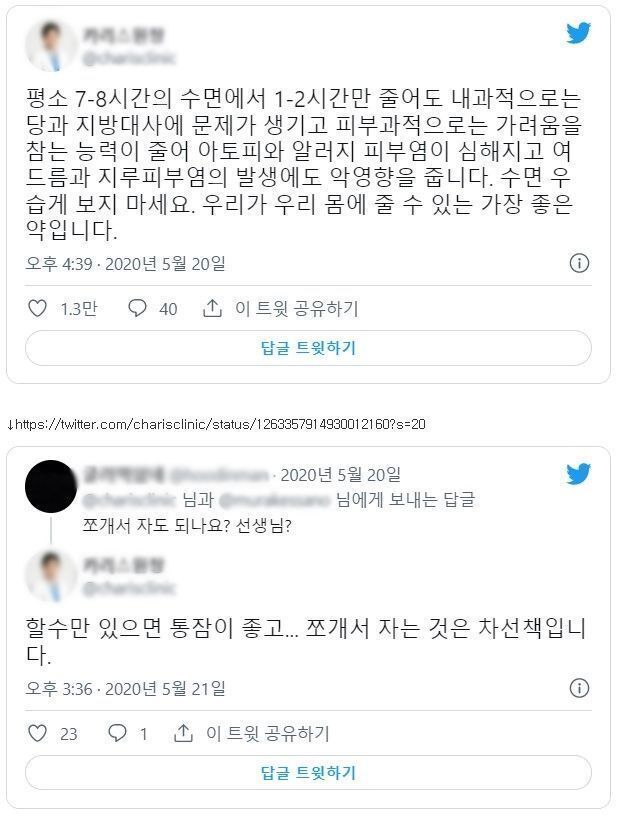Open the twitter.com/charisclinic status URL
This screenshot has width=617, height=816.
(x=221, y=424)
